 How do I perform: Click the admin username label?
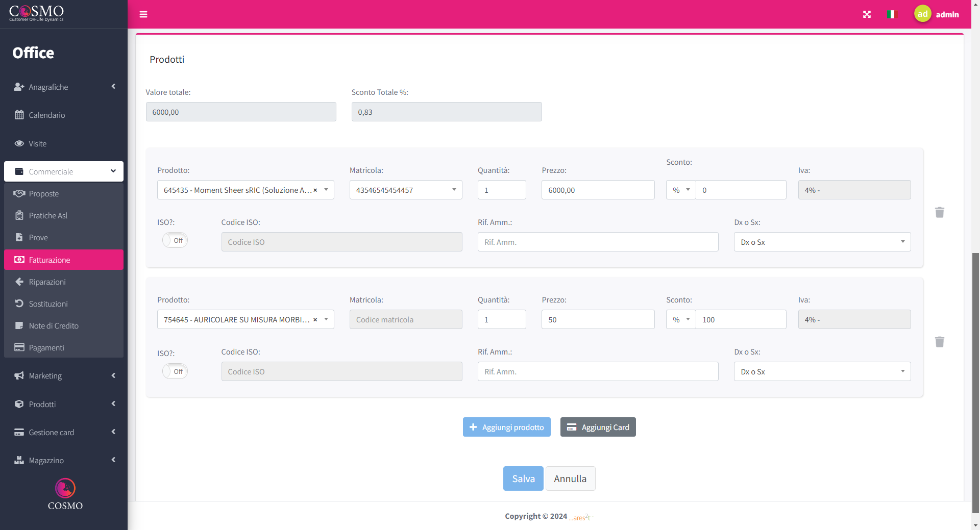tap(947, 14)
